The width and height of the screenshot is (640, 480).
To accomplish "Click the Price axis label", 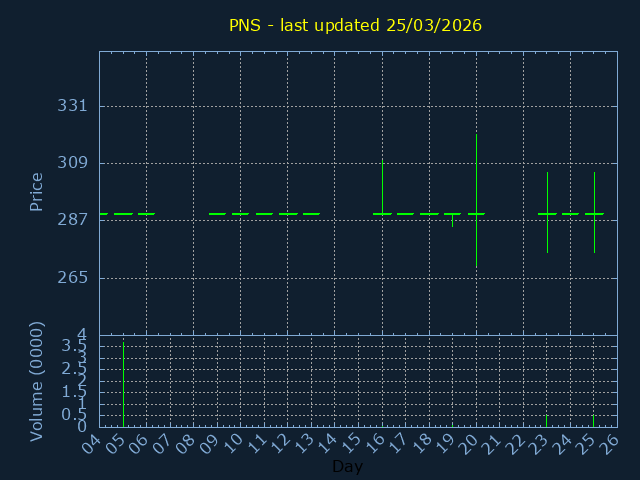I will [x=37, y=191].
